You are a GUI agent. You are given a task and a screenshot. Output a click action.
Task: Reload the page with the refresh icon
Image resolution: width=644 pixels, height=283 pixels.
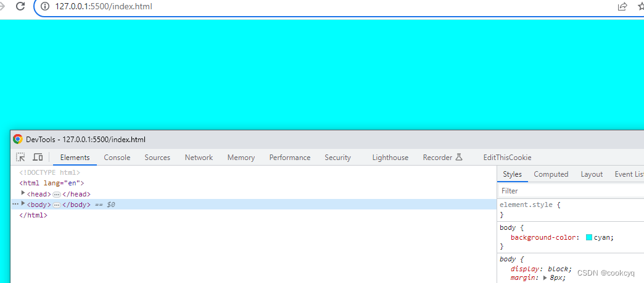point(20,6)
